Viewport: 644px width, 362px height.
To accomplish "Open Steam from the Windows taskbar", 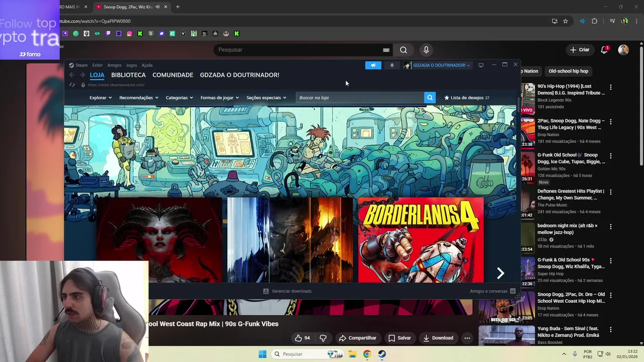I will [382, 354].
